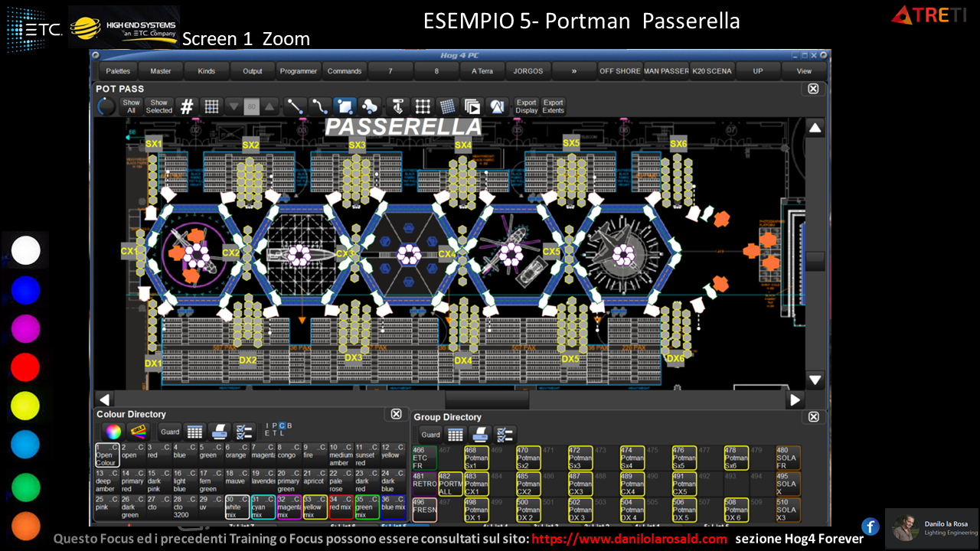Decrease size value with the down triangle

pos(234,106)
